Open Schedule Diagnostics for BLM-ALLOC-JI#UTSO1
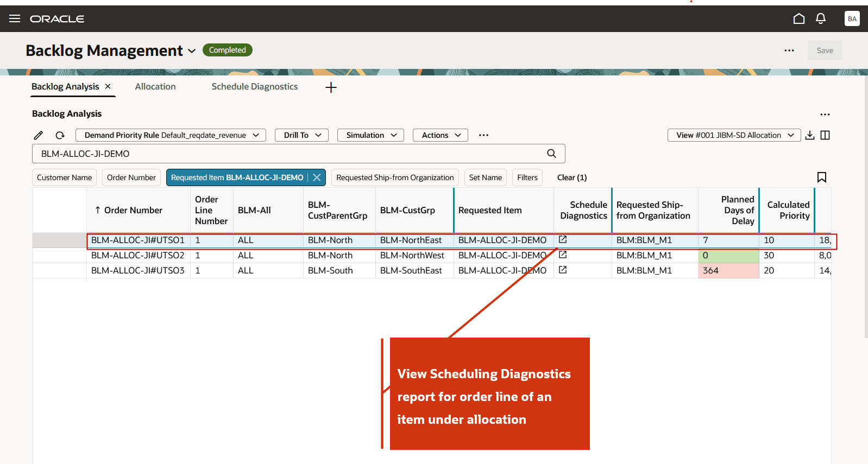This screenshot has width=868, height=464. (563, 239)
